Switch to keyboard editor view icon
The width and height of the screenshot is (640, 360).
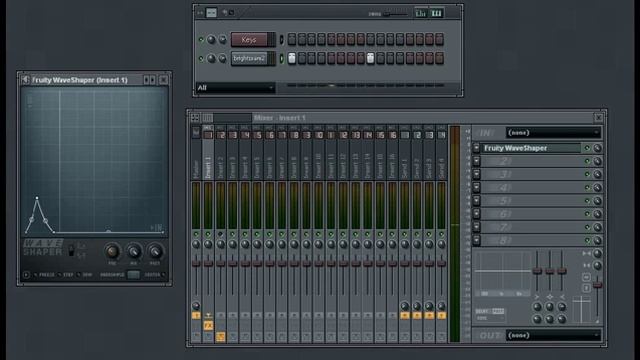click(x=436, y=13)
